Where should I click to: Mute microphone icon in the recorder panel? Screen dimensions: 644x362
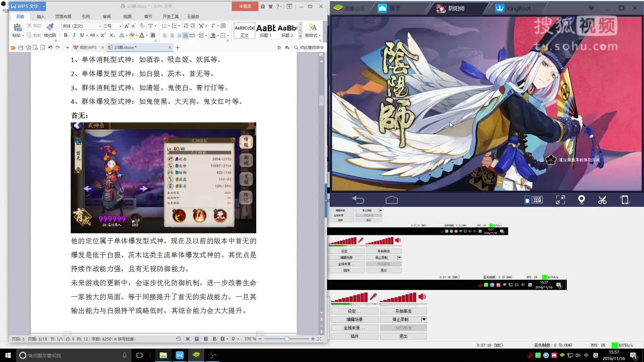373,297
